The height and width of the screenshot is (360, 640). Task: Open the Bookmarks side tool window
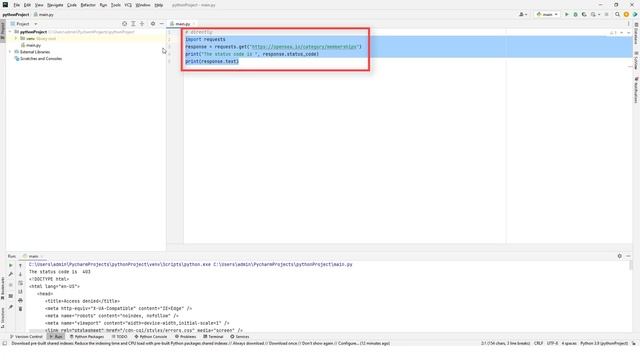pos(2,288)
